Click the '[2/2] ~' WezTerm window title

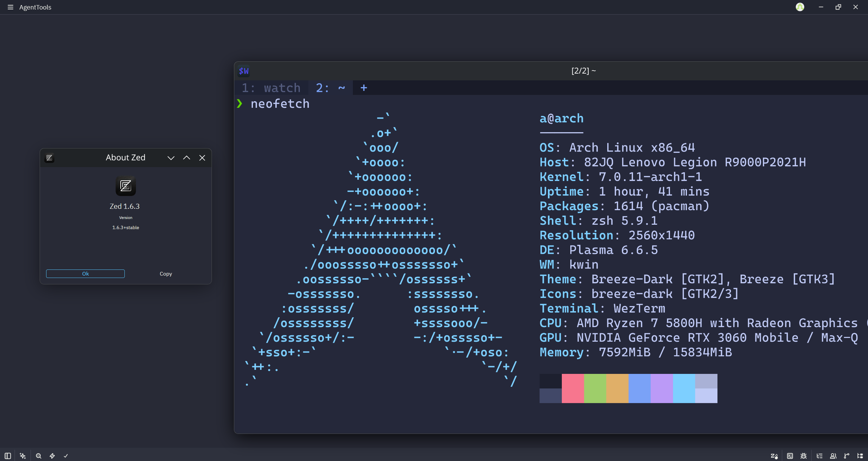point(584,71)
